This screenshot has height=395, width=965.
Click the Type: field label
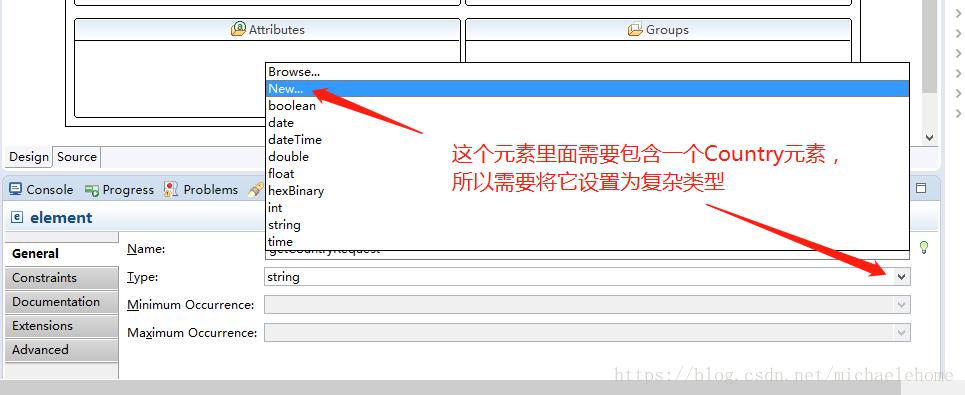pyautogui.click(x=143, y=277)
